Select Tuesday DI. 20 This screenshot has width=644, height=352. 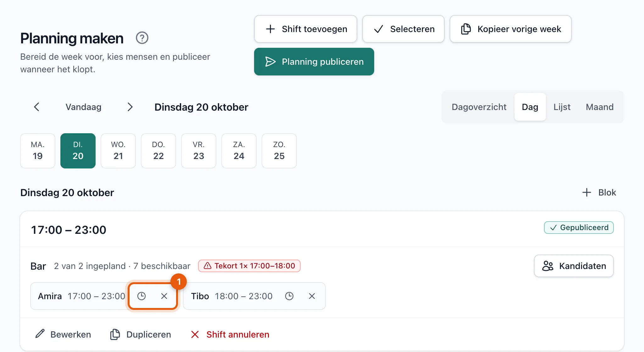78,151
